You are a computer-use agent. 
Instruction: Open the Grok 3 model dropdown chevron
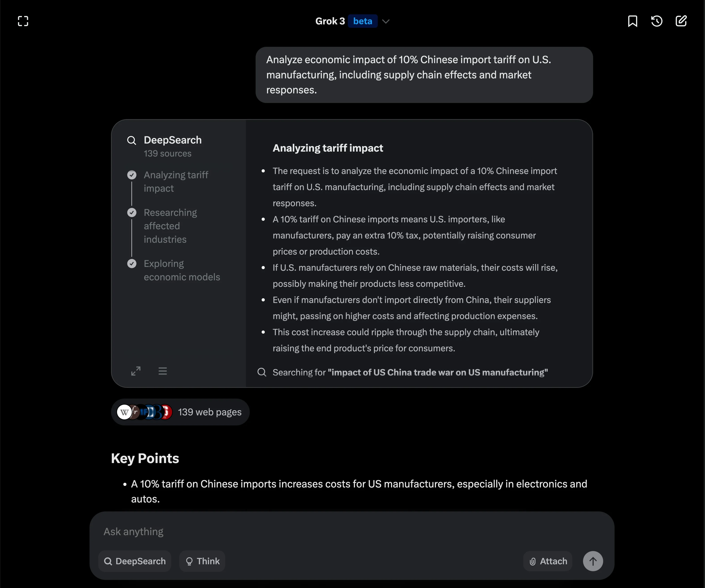tap(386, 21)
